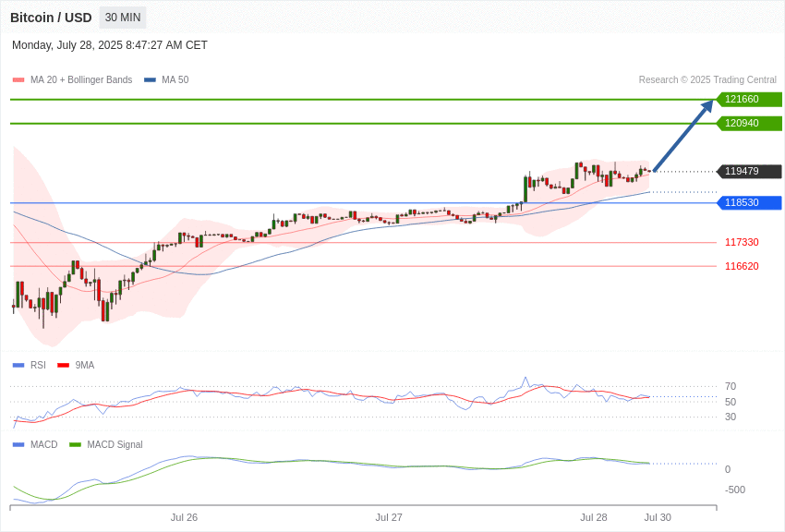Click the RSI 70 overbought level label
This screenshot has height=532, width=785.
click(731, 386)
